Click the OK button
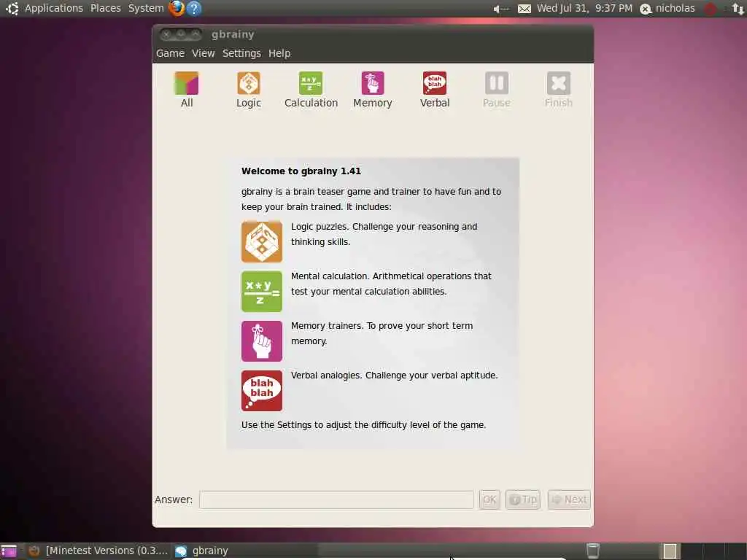Screen dimensions: 747x560 [x=489, y=499]
